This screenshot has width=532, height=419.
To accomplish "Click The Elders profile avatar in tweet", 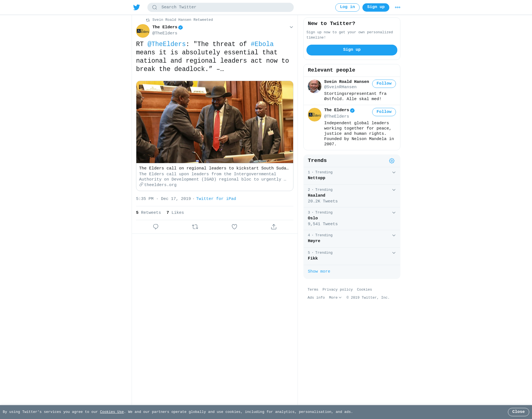I will pos(143,31).
